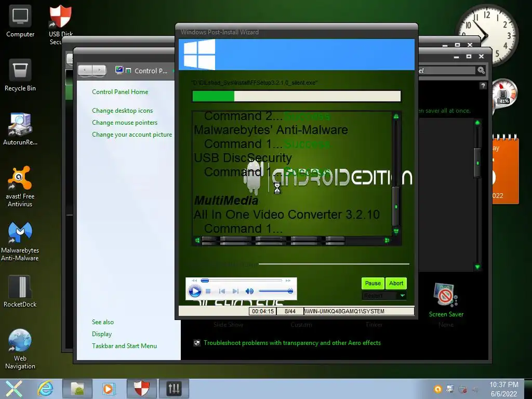Screen dimensions: 532x399
Task: Click the help question mark in Control Panel
Action: point(483,86)
